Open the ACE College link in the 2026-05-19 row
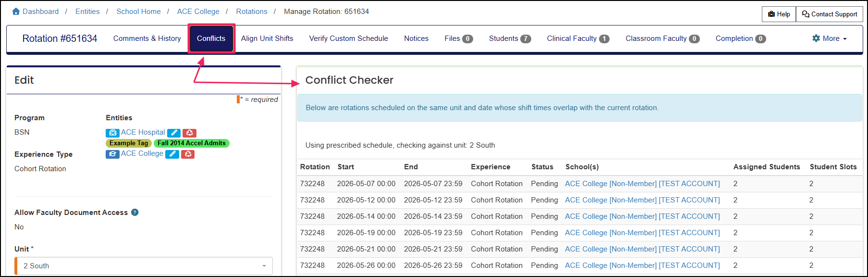The image size is (868, 277). coord(642,233)
